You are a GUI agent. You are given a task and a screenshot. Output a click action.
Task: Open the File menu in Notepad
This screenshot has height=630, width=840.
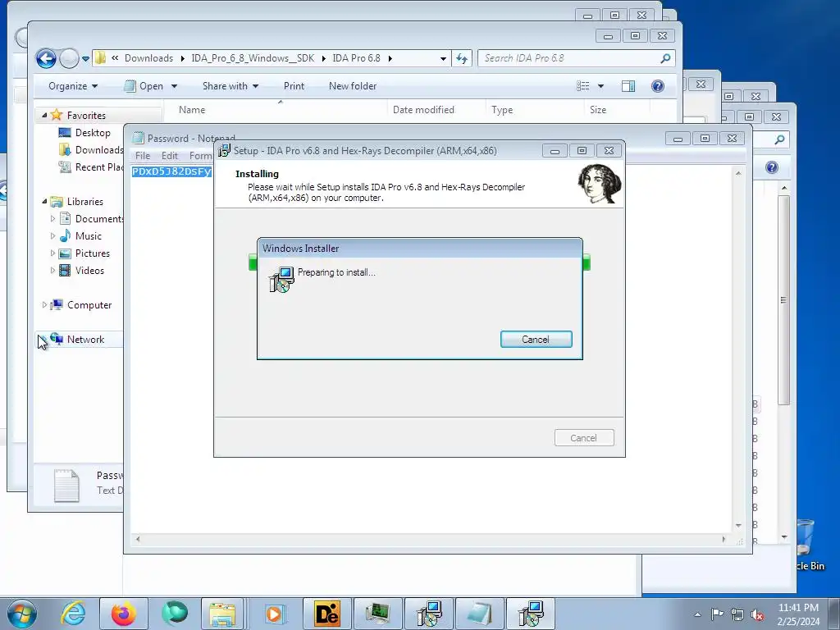[143, 155]
